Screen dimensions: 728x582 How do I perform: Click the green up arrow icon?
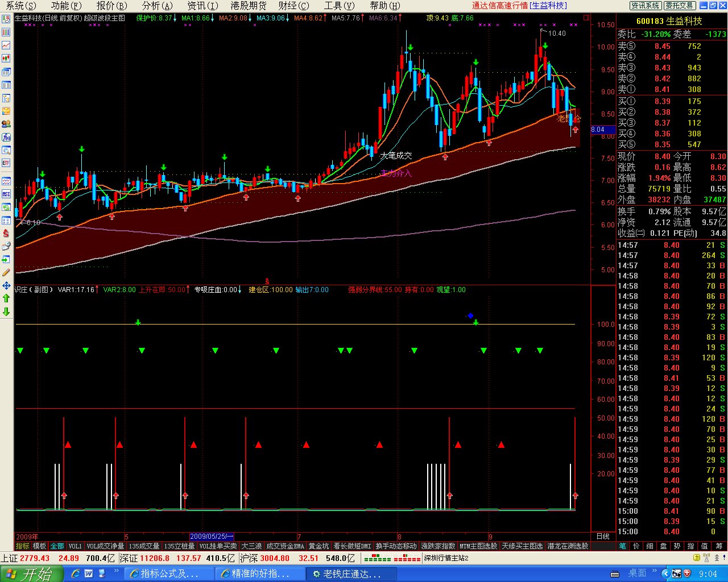click(x=6, y=298)
